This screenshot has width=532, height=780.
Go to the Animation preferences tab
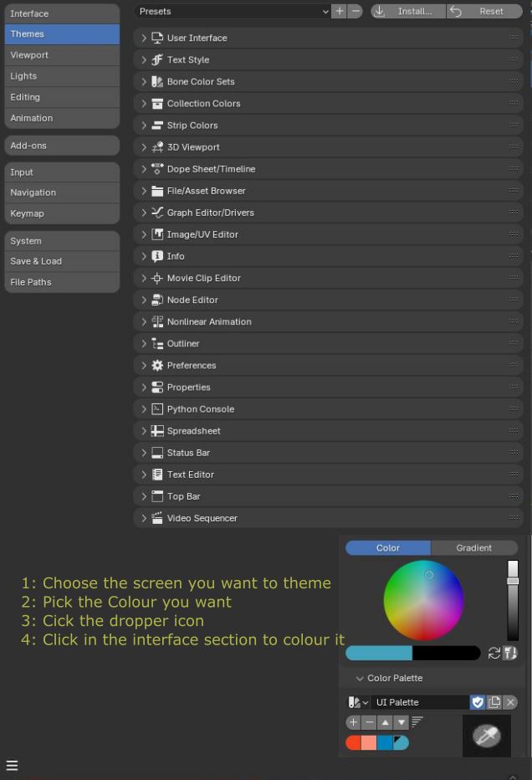pos(62,118)
